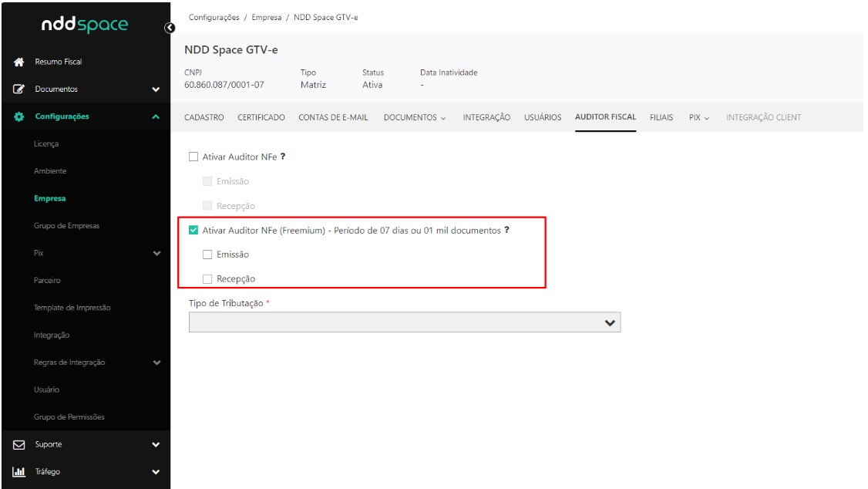Image resolution: width=868 pixels, height=489 pixels.
Task: Check Recepção under the Freemium option
Action: [x=207, y=278]
